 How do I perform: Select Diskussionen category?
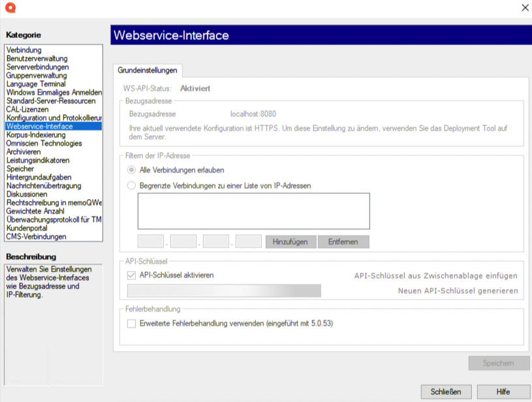point(54,194)
